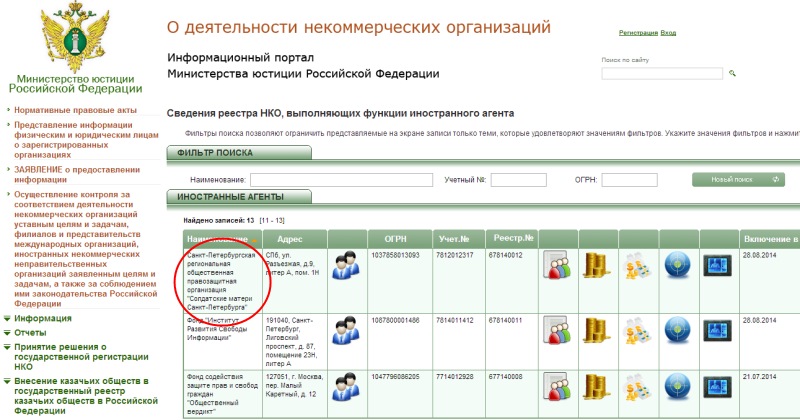Select address cell Лиговский проспект, д. 87

292,342
